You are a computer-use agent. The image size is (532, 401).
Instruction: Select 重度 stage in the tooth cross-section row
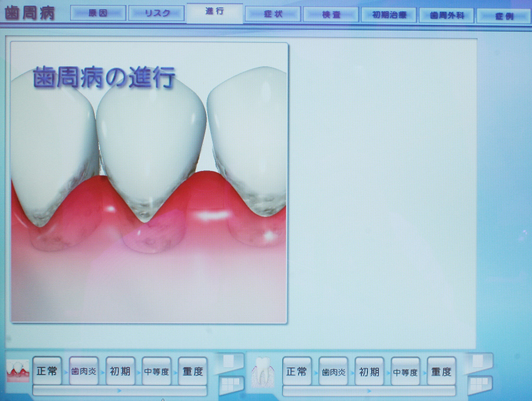click(x=441, y=371)
